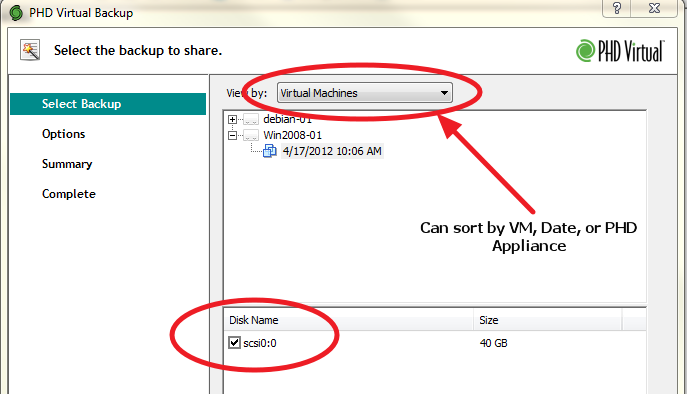Go to the Summary step
Screen dimensions: 687x394
coord(67,164)
